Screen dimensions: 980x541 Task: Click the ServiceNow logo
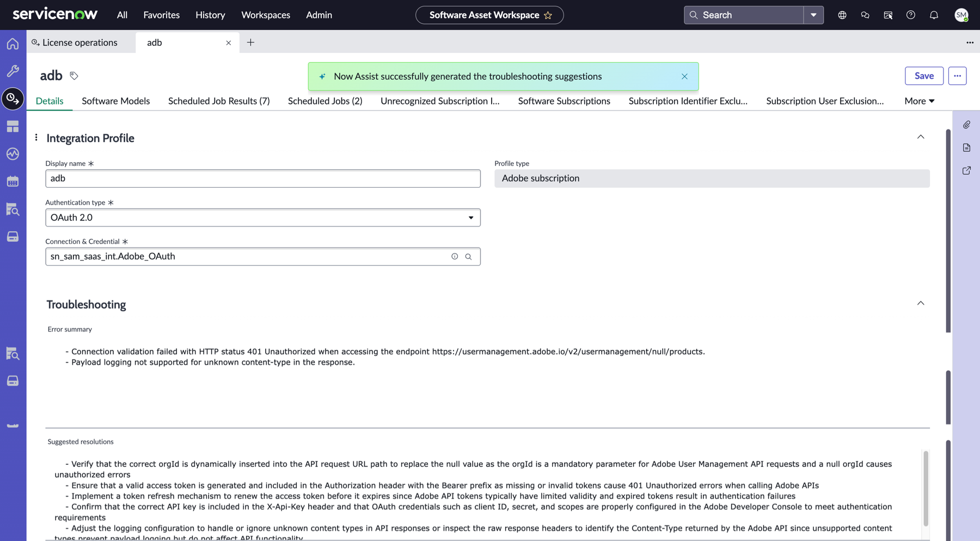(x=55, y=14)
